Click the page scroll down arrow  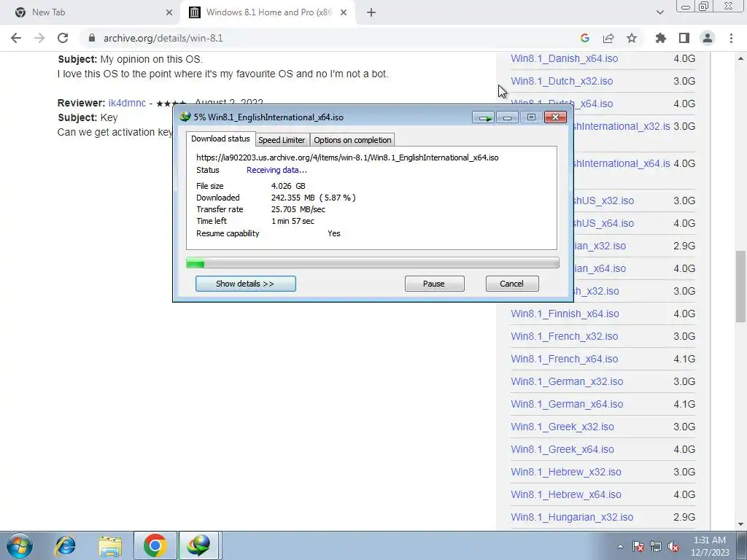pyautogui.click(x=740, y=524)
